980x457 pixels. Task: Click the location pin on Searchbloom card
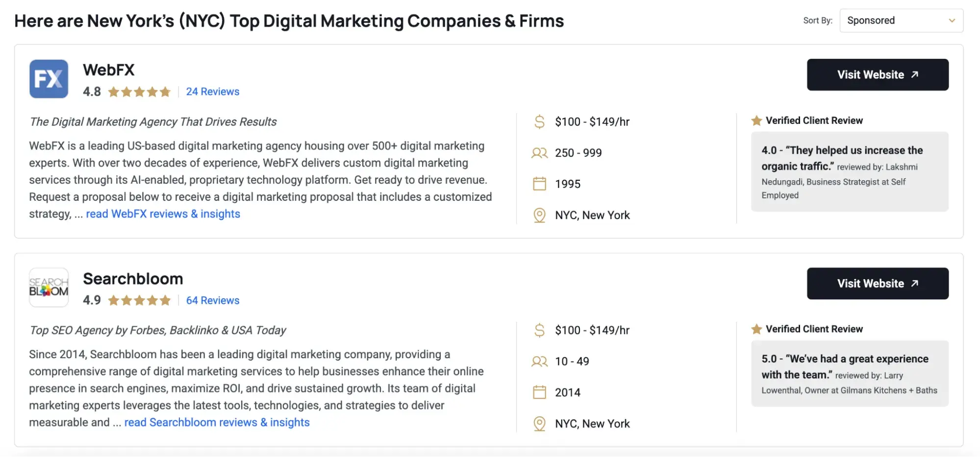(x=540, y=423)
